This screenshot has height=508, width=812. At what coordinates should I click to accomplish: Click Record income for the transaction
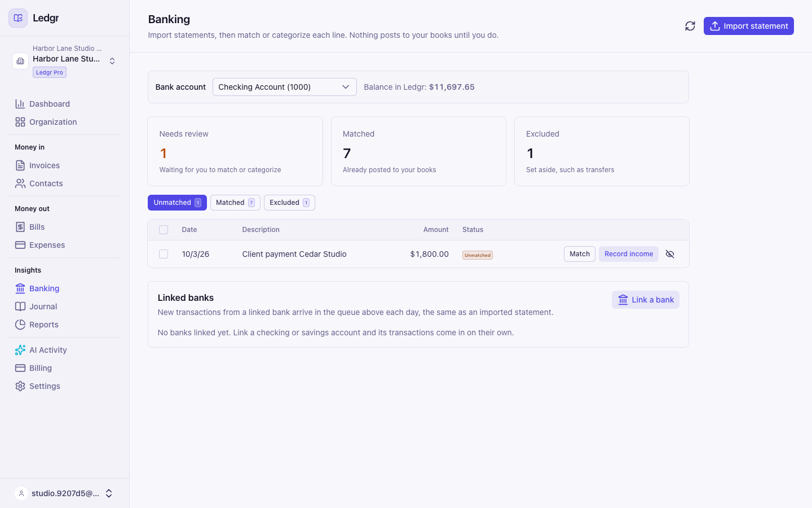point(629,254)
